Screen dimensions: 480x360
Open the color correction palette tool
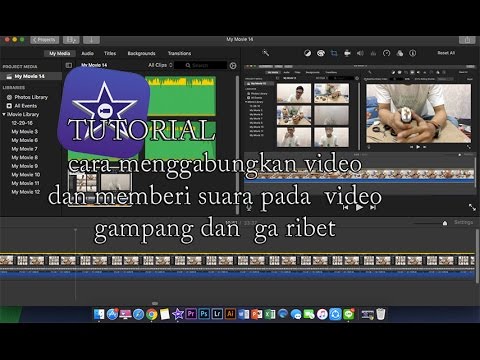pos(321,53)
